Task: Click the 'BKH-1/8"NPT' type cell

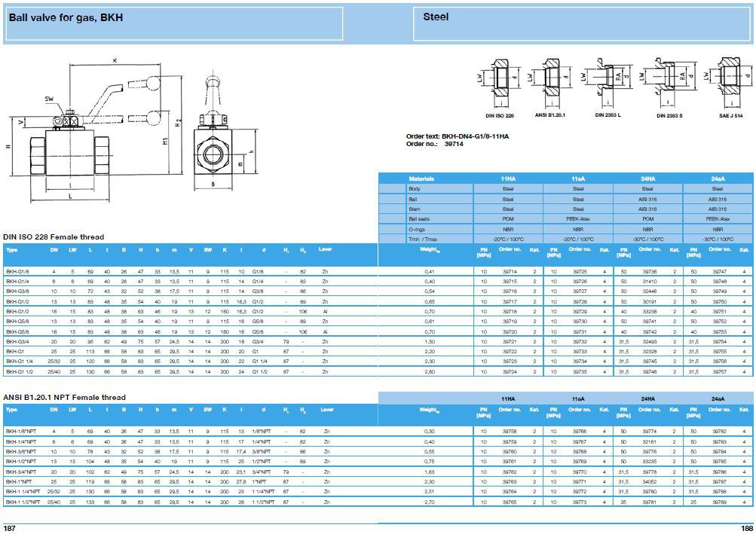Action: point(21,432)
